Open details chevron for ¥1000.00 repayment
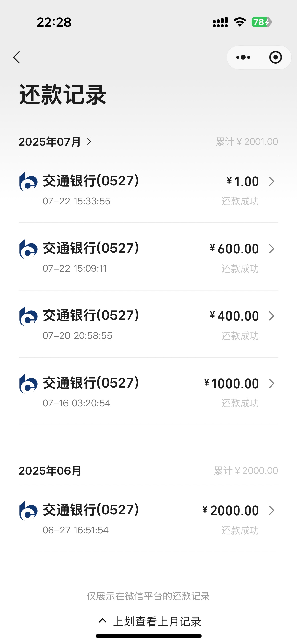Viewport: 297px width, 644px height. pyautogui.click(x=271, y=383)
